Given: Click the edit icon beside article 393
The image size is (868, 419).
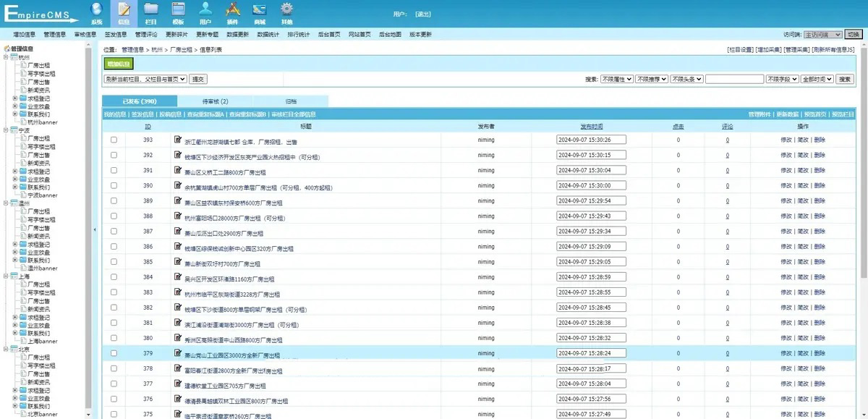Looking at the screenshot, I should pyautogui.click(x=178, y=140).
